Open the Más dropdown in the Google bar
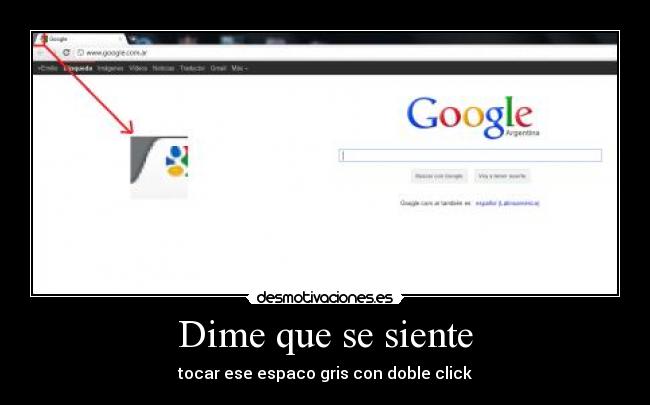Viewport: 650px width, 405px height. (239, 68)
